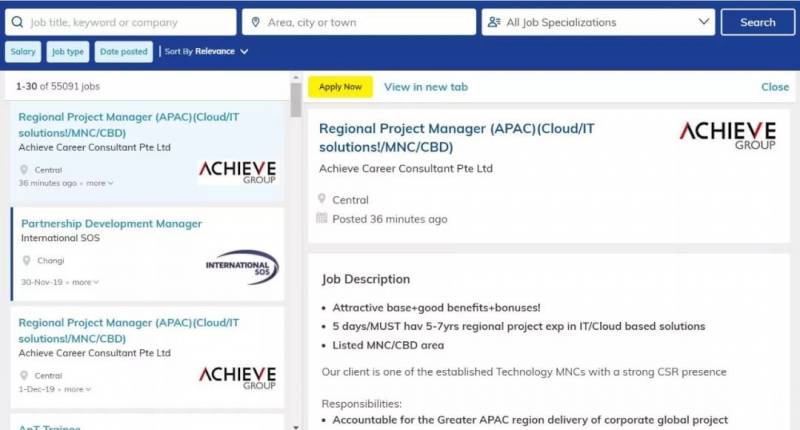The image size is (800, 430).
Task: Open View in new tab
Action: [426, 87]
